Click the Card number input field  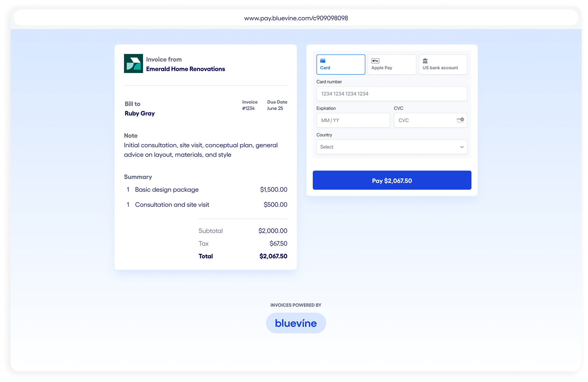point(392,94)
